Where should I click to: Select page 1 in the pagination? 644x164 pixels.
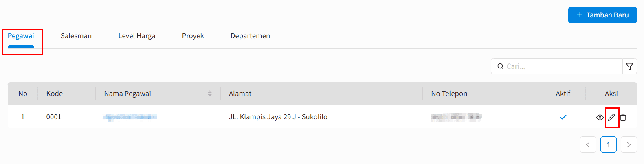click(608, 144)
